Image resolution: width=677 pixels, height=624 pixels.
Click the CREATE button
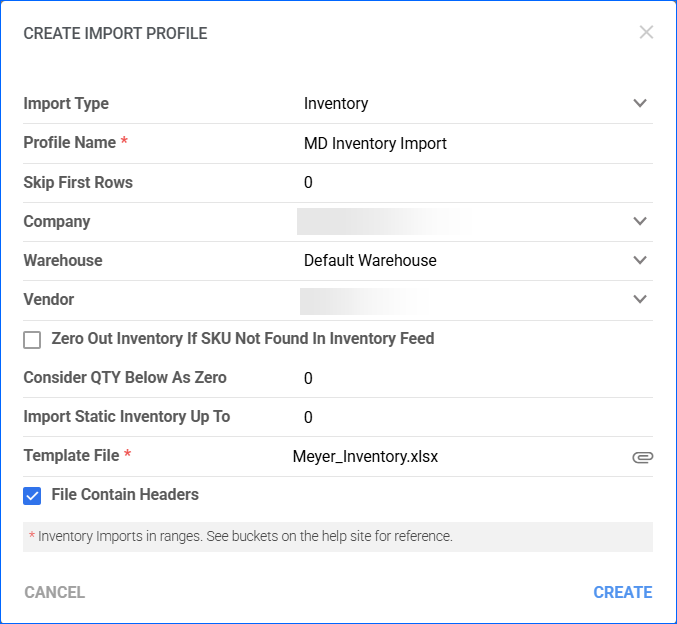[623, 592]
